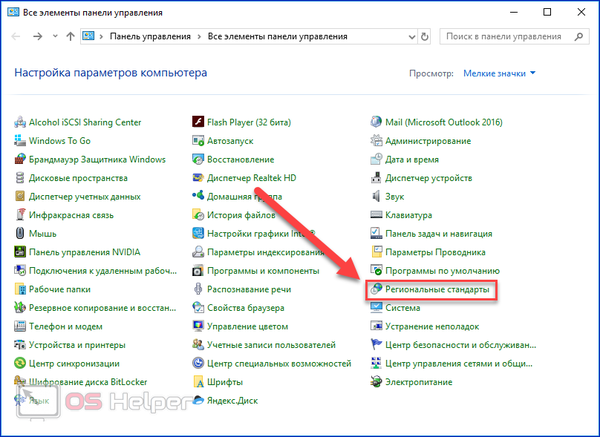The width and height of the screenshot is (600, 437).
Task: Refresh the control panel view
Action: 424,37
